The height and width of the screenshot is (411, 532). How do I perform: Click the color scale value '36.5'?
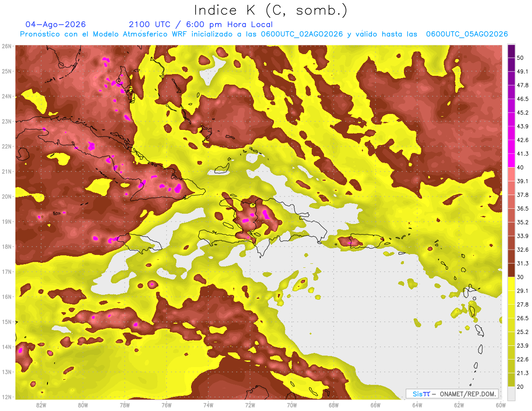point(523,208)
